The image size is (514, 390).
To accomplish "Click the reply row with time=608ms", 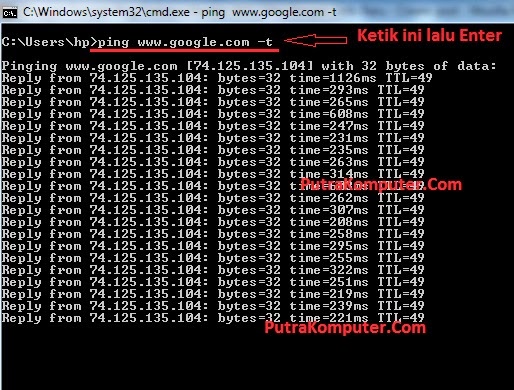I will 213,114.
